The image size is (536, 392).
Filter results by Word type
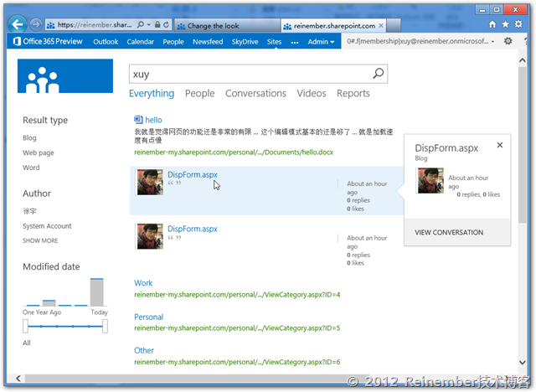[31, 168]
